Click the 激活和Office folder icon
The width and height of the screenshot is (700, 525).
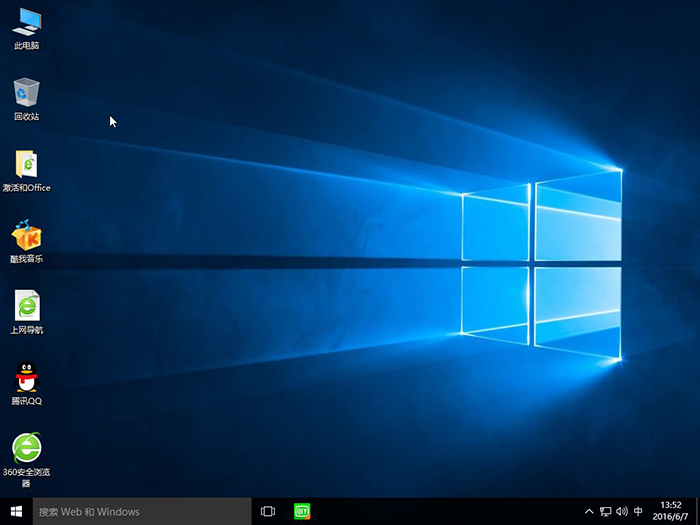click(27, 164)
